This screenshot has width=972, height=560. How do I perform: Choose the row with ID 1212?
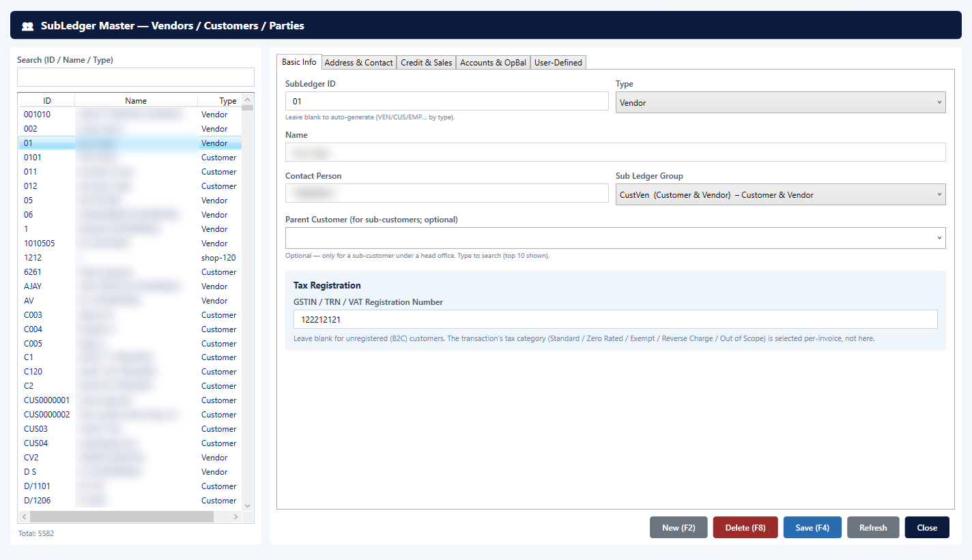(130, 258)
